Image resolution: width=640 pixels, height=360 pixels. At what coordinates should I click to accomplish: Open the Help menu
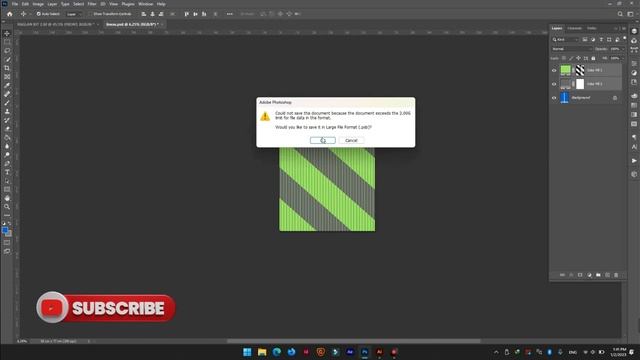click(161, 4)
